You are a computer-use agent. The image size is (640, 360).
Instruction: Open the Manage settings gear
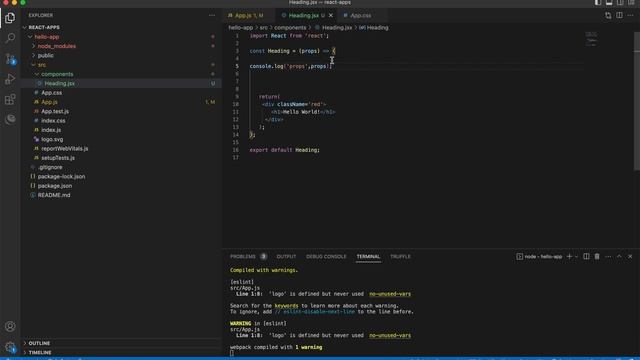(x=10, y=347)
